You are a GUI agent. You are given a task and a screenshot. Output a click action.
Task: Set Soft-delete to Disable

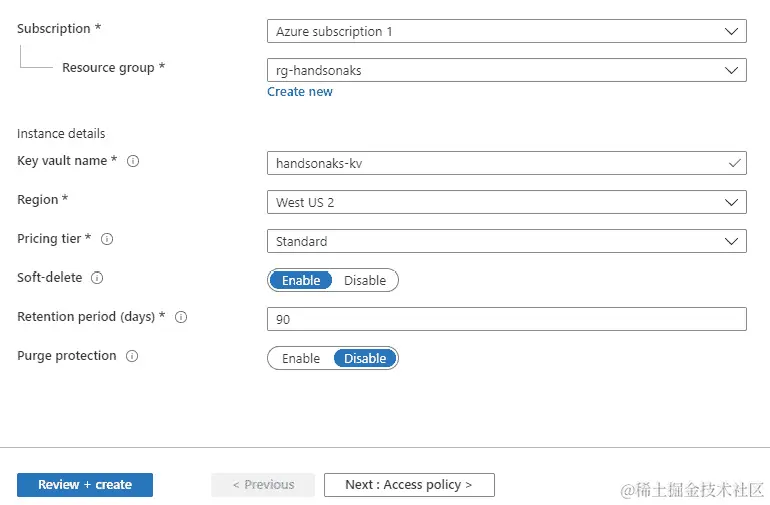365,280
